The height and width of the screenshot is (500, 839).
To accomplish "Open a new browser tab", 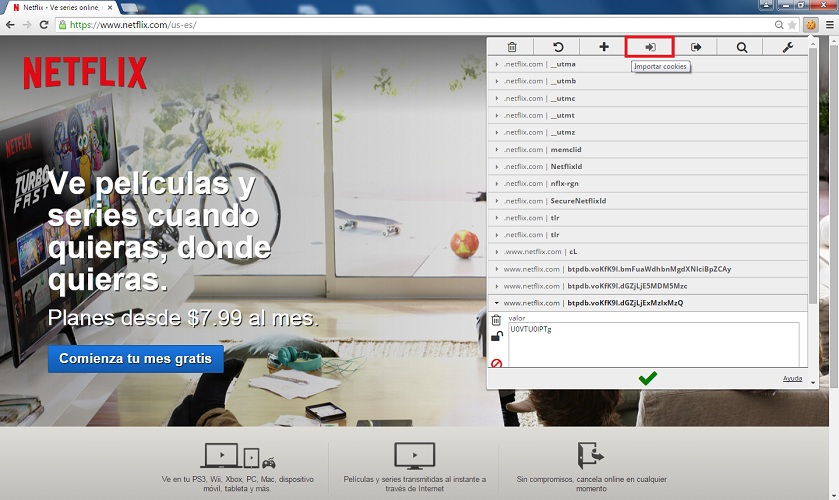I will 128,8.
